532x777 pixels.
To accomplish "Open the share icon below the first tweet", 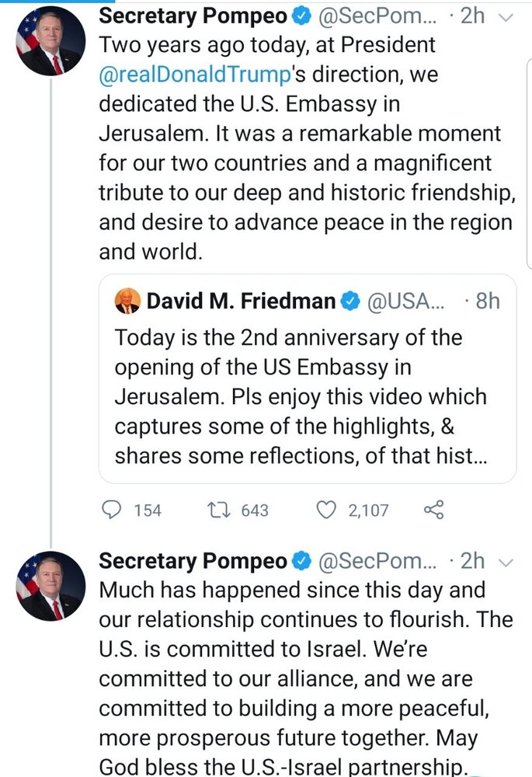I will coord(434,510).
